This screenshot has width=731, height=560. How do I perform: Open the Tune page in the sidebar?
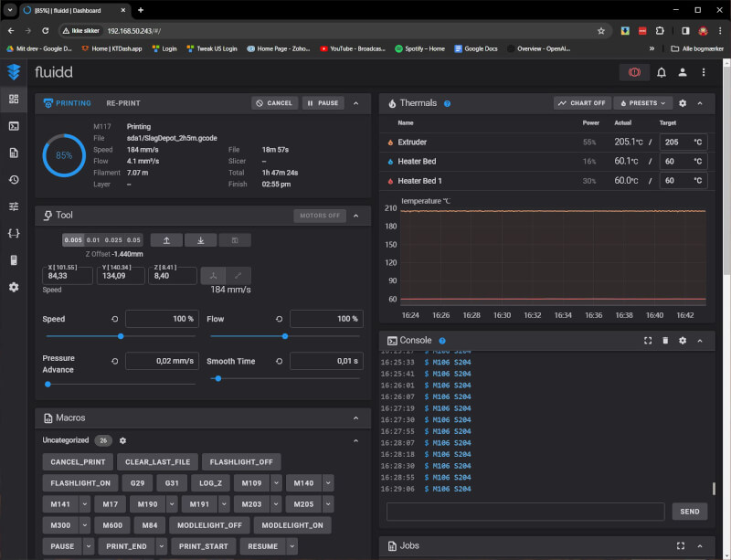pyautogui.click(x=14, y=206)
